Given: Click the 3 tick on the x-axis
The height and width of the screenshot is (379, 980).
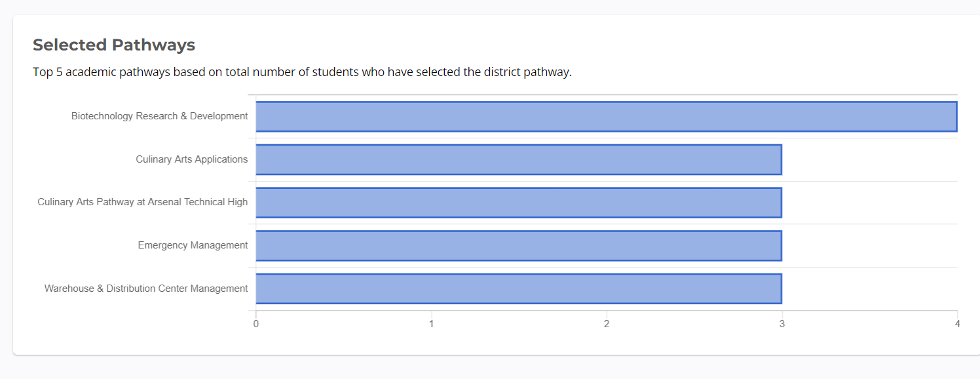Looking at the screenshot, I should click(x=782, y=324).
